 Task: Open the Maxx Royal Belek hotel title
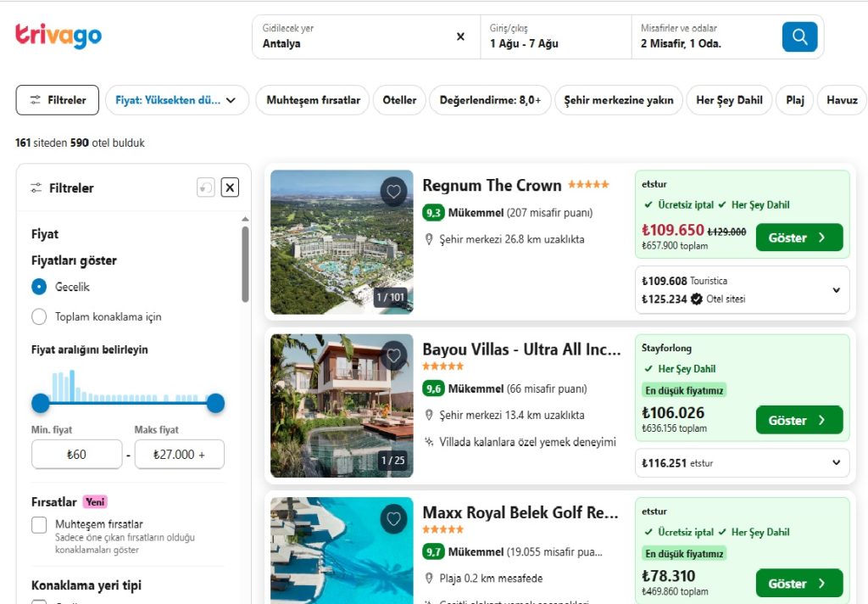click(520, 512)
